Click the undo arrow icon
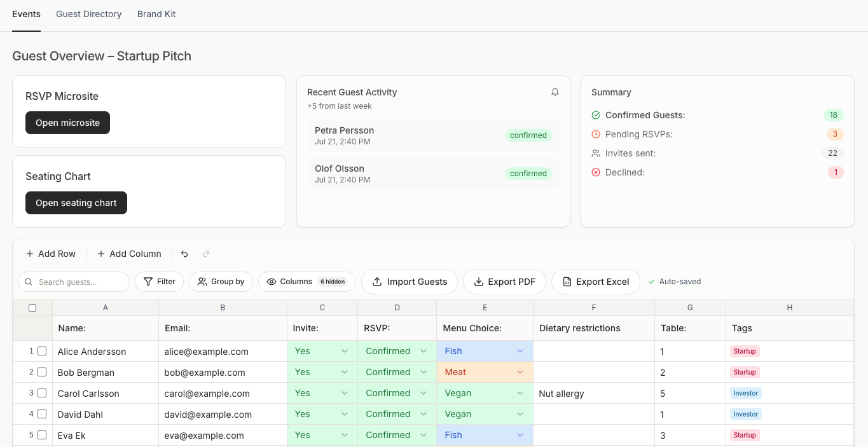Screen dimensions: 868x447 click(184, 254)
